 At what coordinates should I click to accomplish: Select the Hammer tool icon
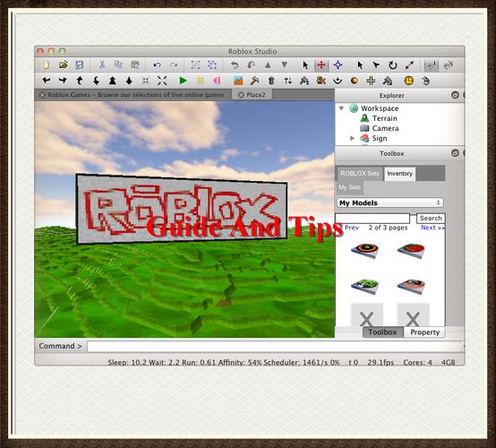click(x=254, y=81)
